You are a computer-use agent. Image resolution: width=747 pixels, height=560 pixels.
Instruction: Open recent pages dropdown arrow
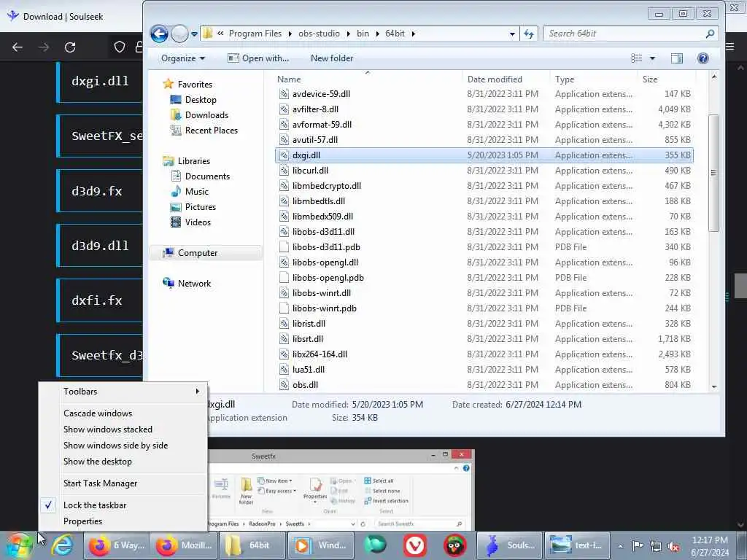[x=194, y=34]
